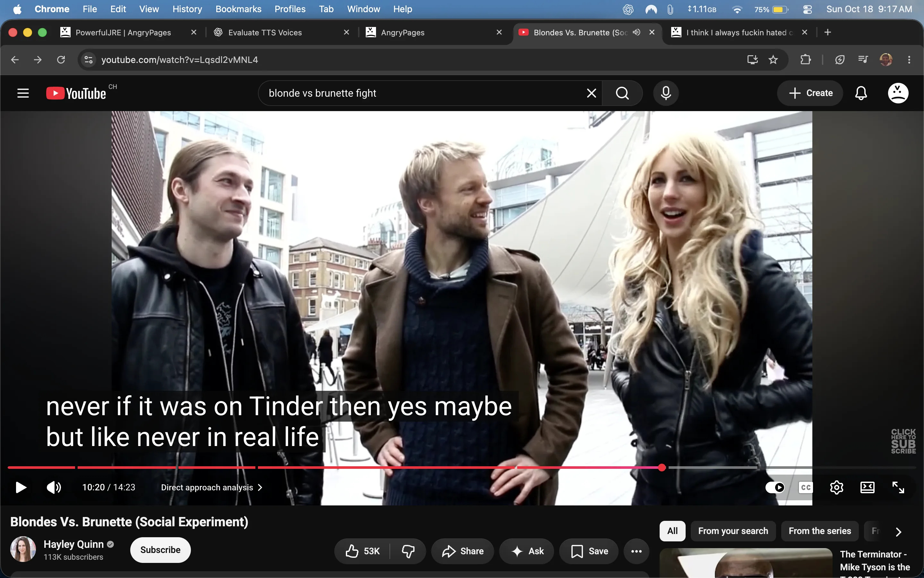
Task: Enter fullscreen with the expand icon
Action: (x=898, y=487)
